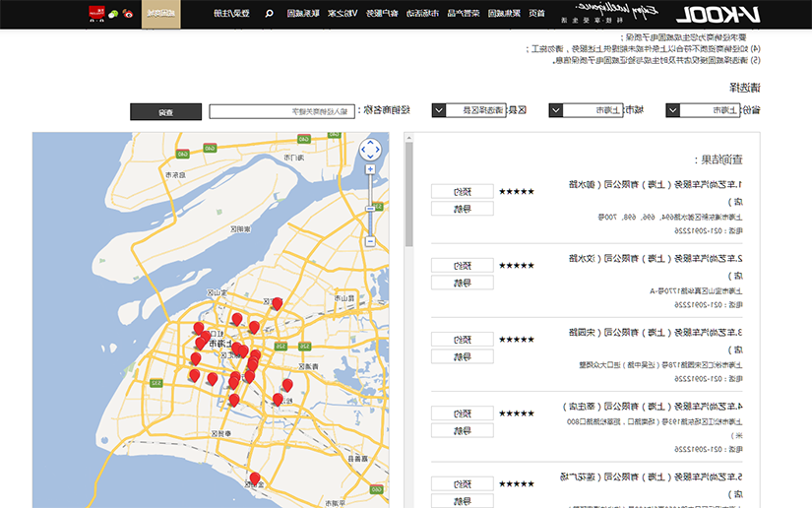This screenshot has height=508, width=812.
Task: Open the WeChat social icon
Action: [113, 14]
